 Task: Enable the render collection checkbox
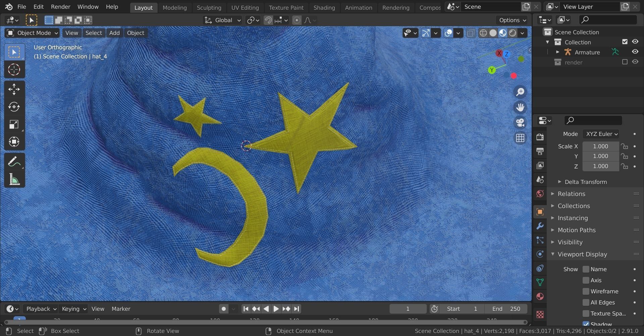click(625, 62)
